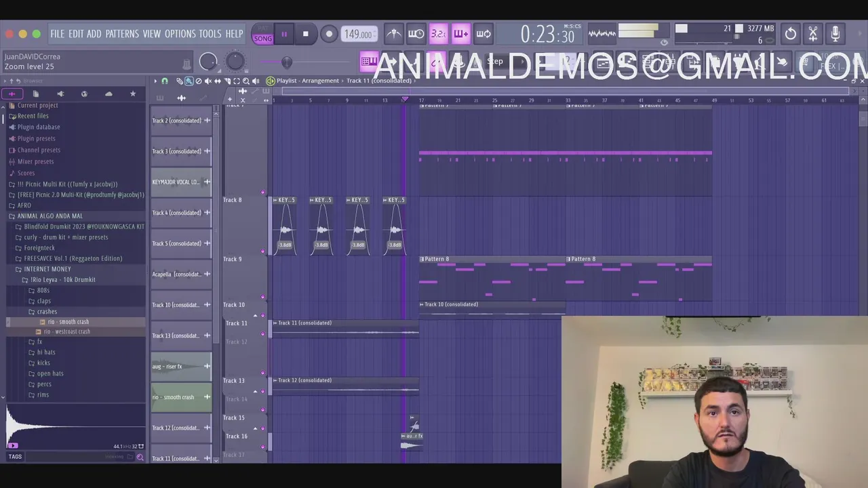Open the OPTIONS menu

pyautogui.click(x=180, y=34)
